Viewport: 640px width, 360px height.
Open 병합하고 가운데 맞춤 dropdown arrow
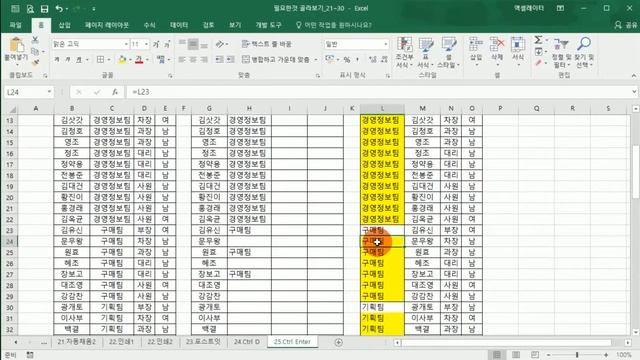click(316, 60)
